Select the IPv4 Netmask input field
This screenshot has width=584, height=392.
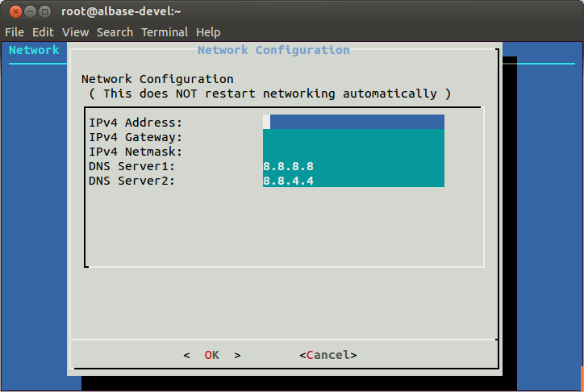(353, 151)
